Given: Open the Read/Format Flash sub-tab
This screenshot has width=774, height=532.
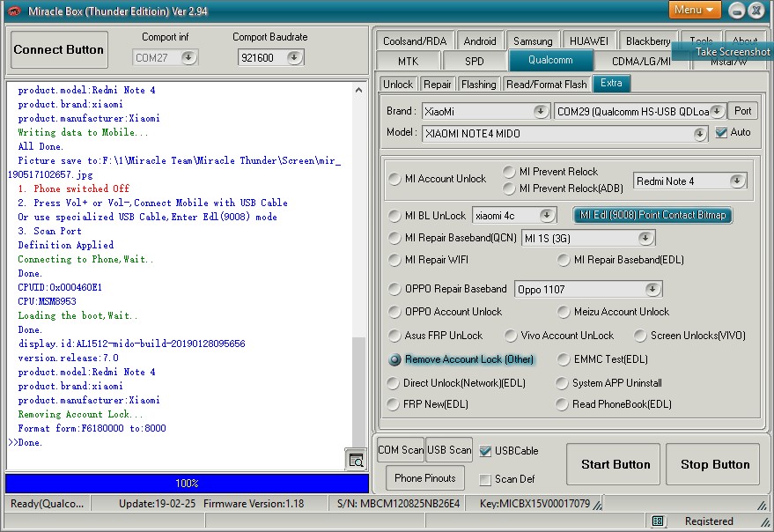Looking at the screenshot, I should 547,85.
